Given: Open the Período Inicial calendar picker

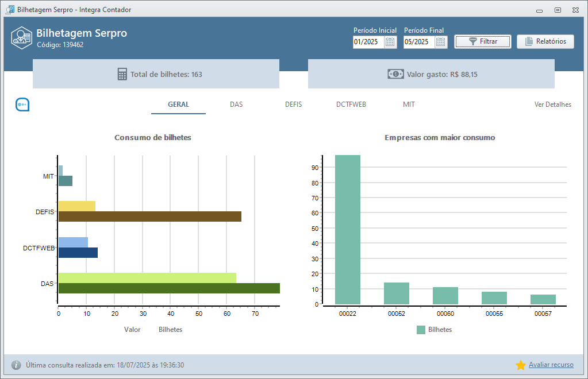Looking at the screenshot, I should coord(390,42).
